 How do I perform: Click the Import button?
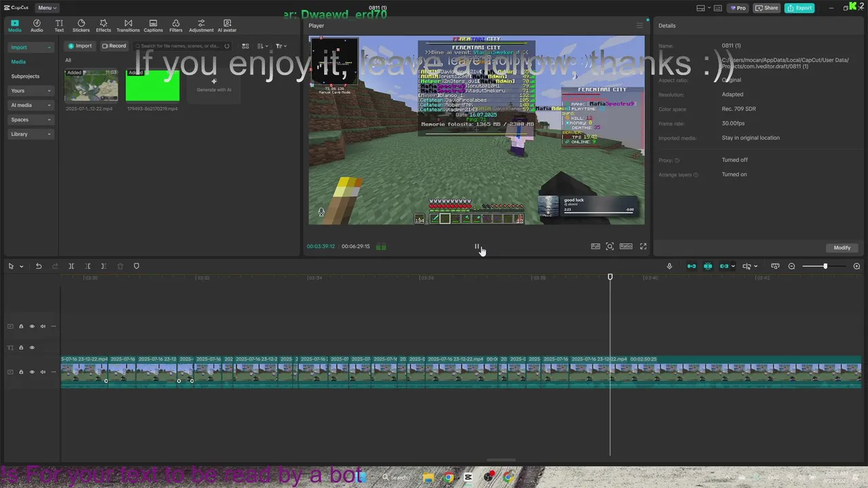click(x=79, y=46)
